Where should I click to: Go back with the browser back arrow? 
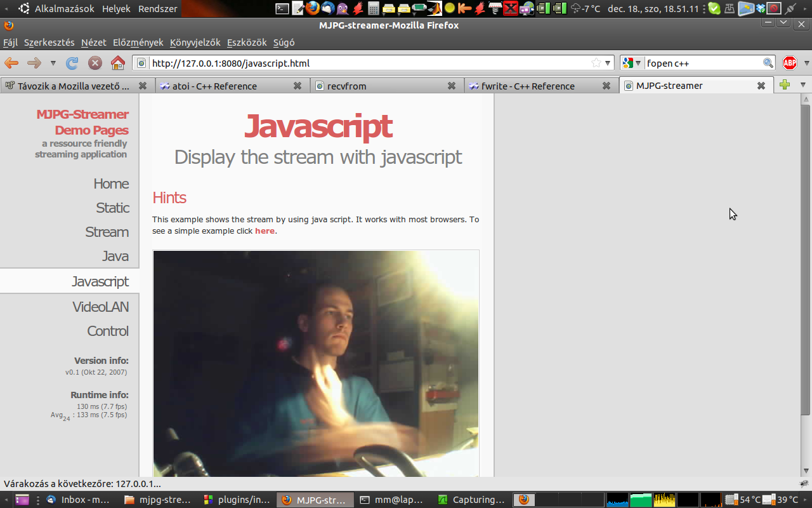pos(11,63)
